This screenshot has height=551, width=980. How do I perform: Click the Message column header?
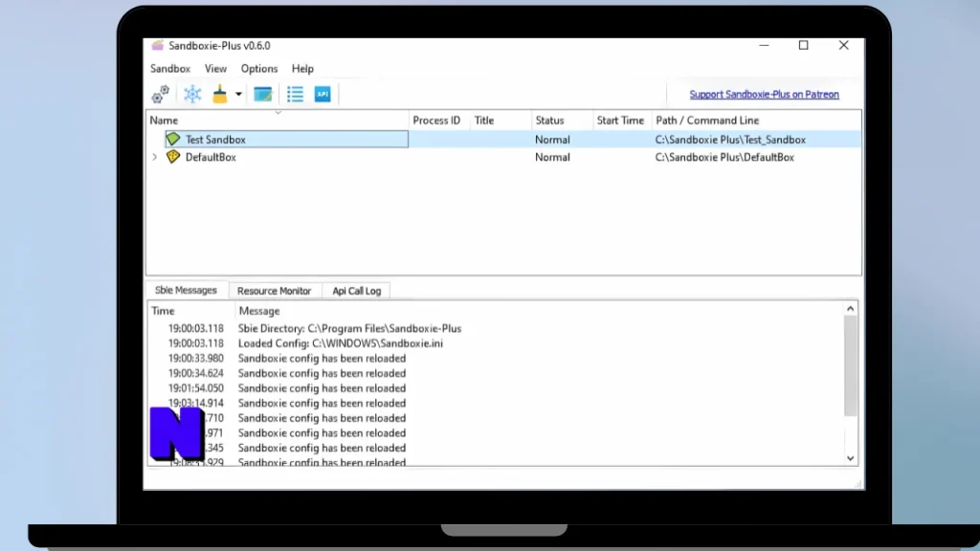[x=539, y=311]
